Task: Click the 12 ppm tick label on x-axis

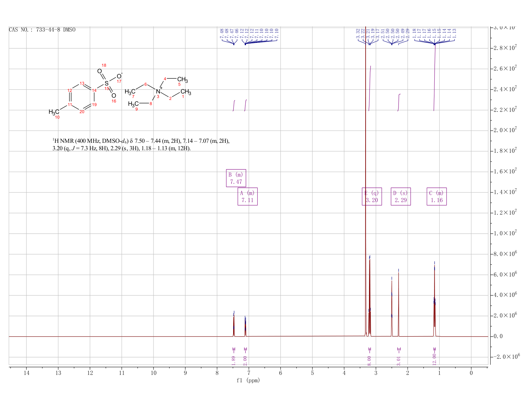Action: point(90,373)
